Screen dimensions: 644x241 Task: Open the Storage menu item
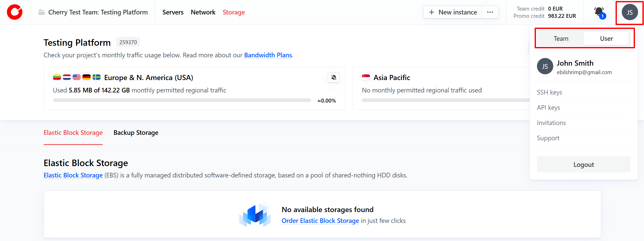coord(234,12)
